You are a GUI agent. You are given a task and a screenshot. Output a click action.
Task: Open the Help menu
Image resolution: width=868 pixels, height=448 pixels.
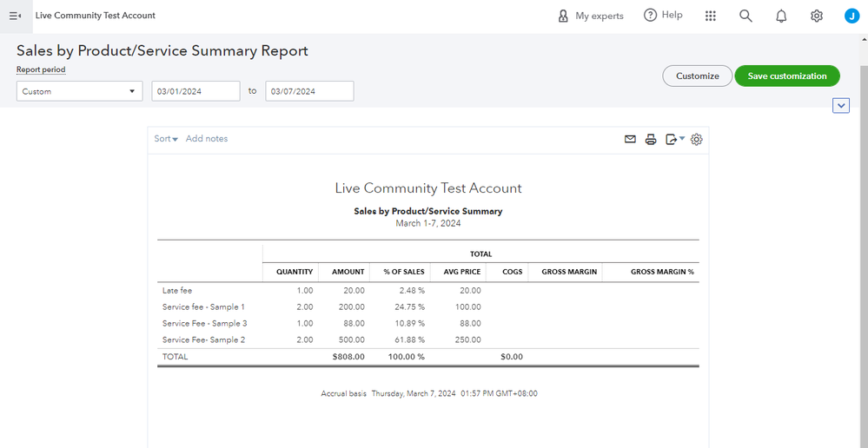click(663, 16)
